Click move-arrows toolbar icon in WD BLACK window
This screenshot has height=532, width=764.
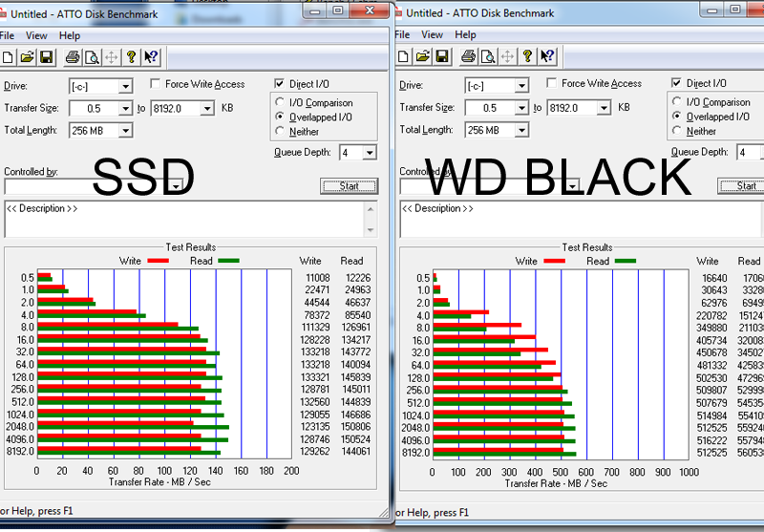507,56
